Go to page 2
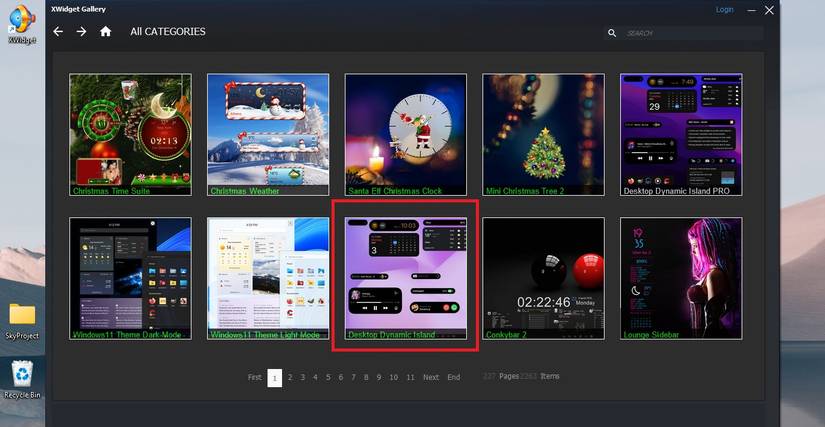This screenshot has height=427, width=825. [x=290, y=378]
